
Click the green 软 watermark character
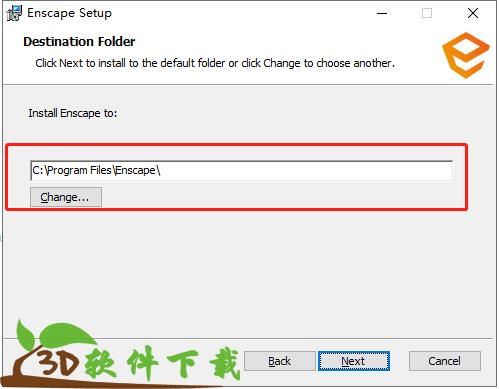(x=100, y=363)
